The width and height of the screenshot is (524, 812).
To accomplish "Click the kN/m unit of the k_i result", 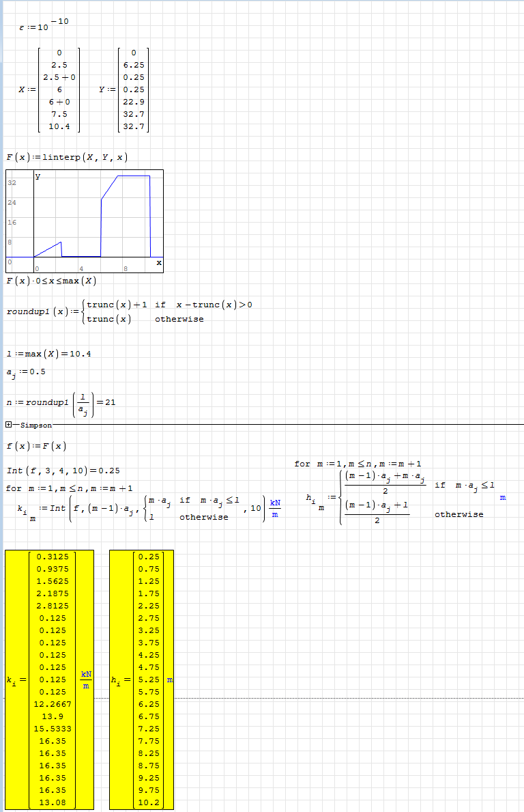I will [x=86, y=680].
